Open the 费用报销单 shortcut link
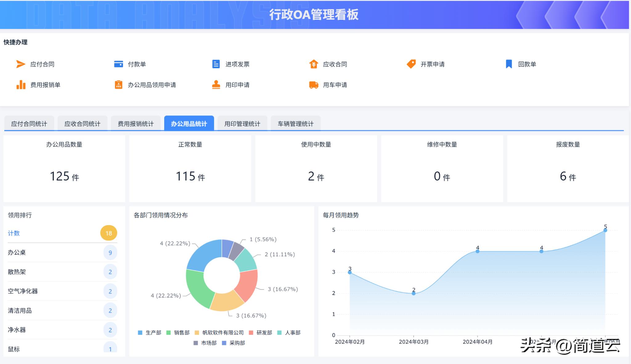The width and height of the screenshot is (631, 364). (45, 85)
